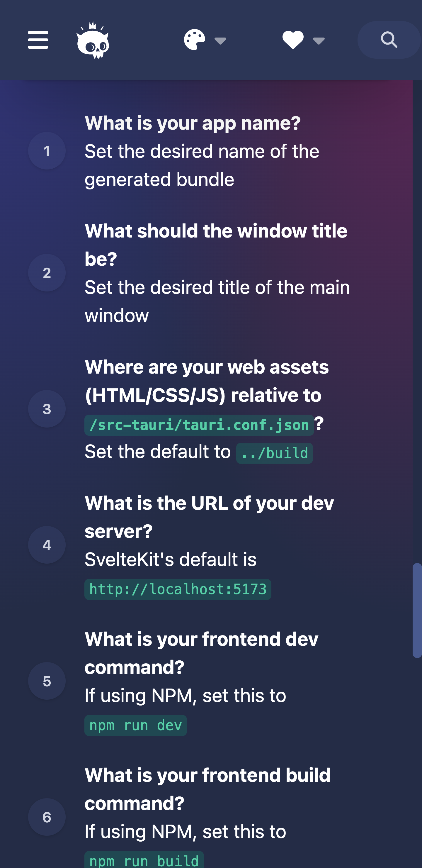Viewport: 422px width, 868px height.
Task: Open the theme palette picker
Action: click(x=195, y=39)
